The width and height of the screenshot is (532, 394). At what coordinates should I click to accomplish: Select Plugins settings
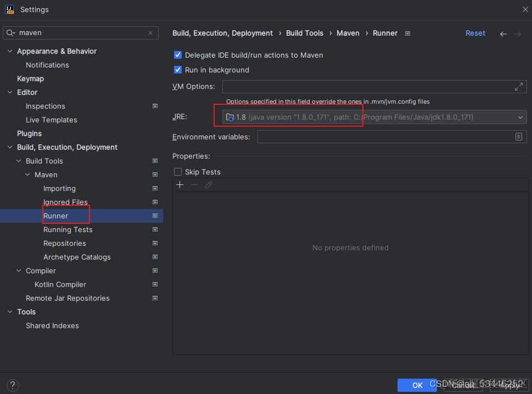click(30, 133)
